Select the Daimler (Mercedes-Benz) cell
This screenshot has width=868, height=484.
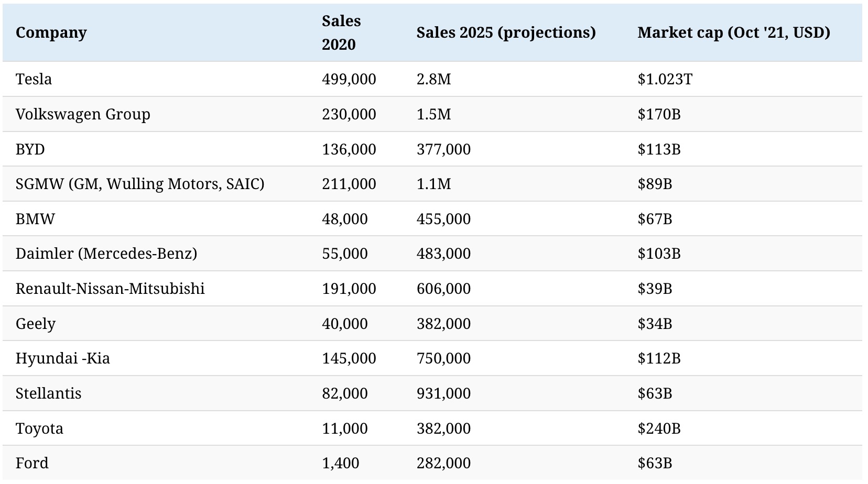click(x=106, y=254)
